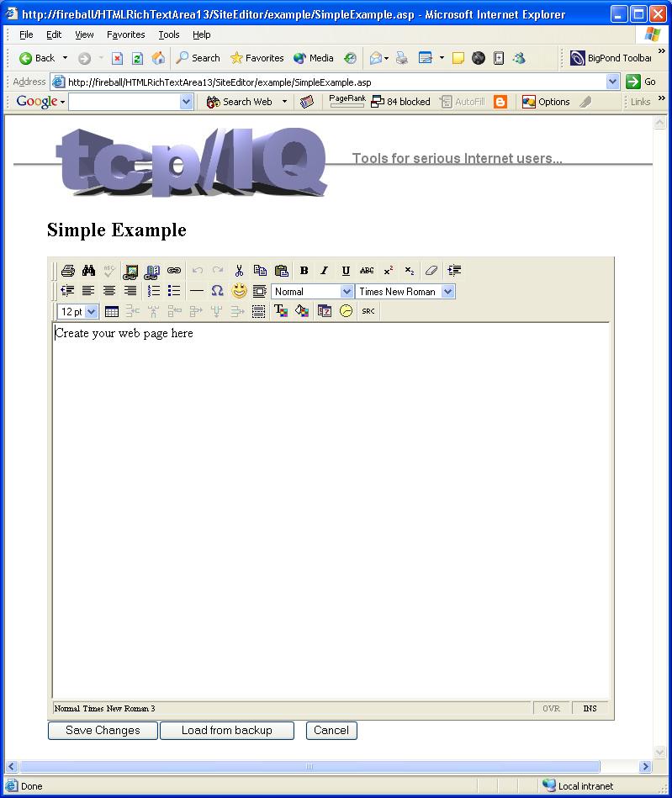Viewport: 672px width, 798px height.
Task: Click the Cut scissors icon
Action: (x=239, y=271)
